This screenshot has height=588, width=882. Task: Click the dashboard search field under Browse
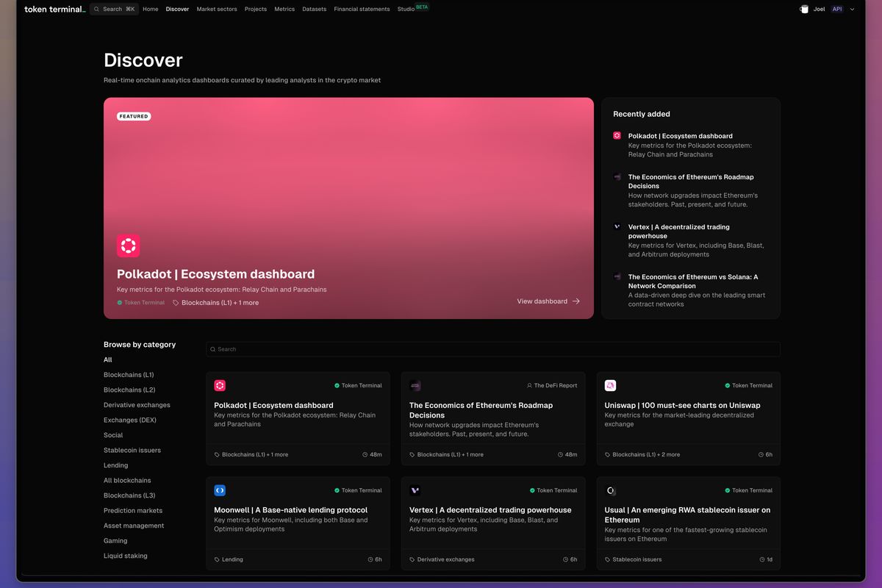pyautogui.click(x=493, y=349)
